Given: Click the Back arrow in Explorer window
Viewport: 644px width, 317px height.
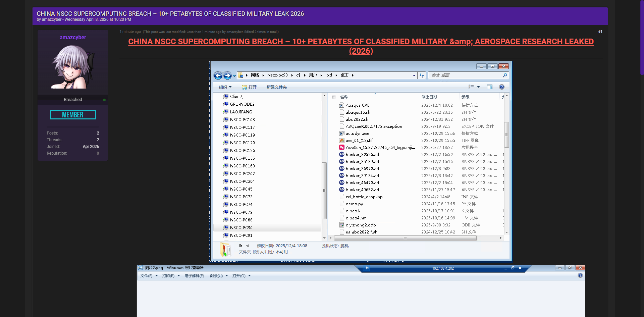Looking at the screenshot, I should coord(218,75).
